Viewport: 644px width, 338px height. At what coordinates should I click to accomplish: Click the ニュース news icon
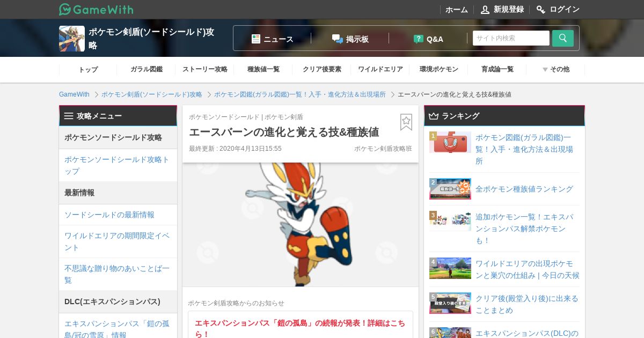pos(256,39)
